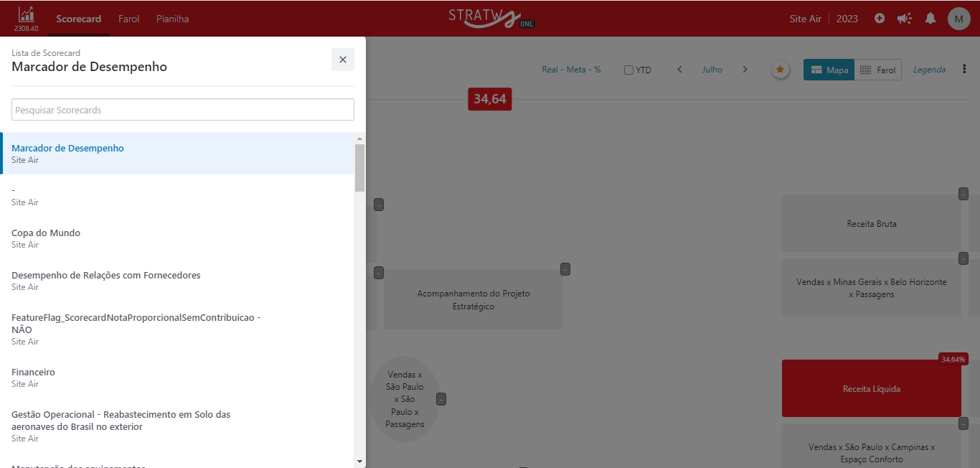Open the Planilha tab
Screen dimensions: 980x468
172,19
